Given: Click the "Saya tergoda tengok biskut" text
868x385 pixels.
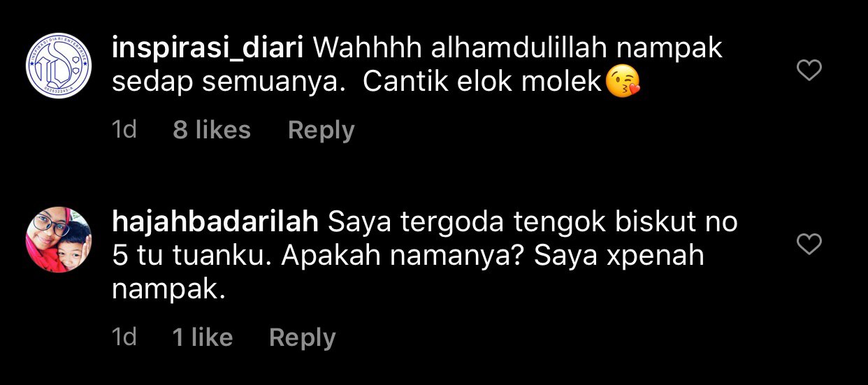Looking at the screenshot, I should (x=510, y=223).
